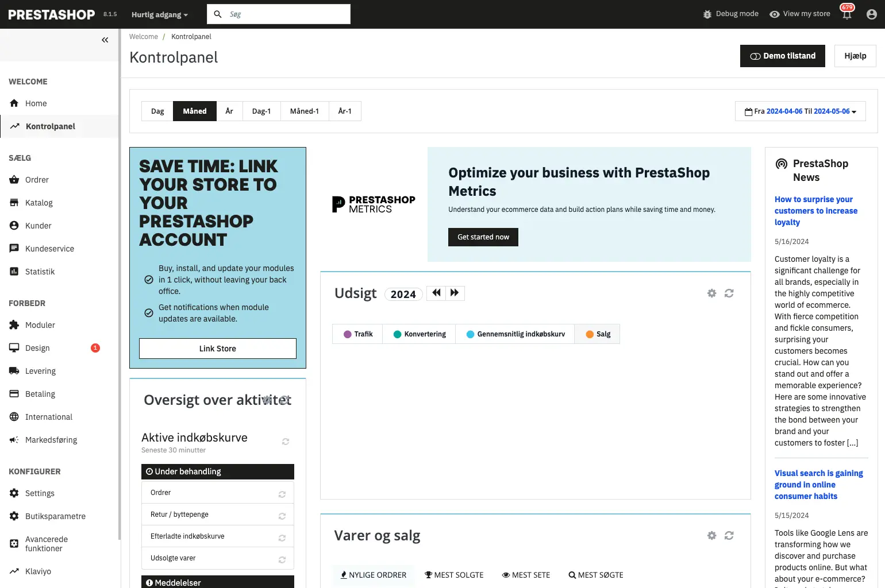The width and height of the screenshot is (885, 588).
Task: Open the date range picker Fra 2024-04-06
Action: point(784,111)
